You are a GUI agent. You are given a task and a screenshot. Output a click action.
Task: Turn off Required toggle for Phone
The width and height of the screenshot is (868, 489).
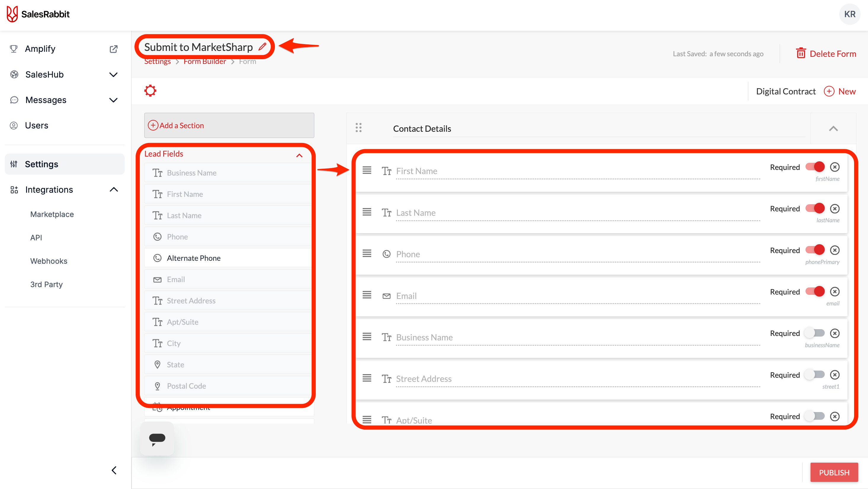tap(815, 250)
